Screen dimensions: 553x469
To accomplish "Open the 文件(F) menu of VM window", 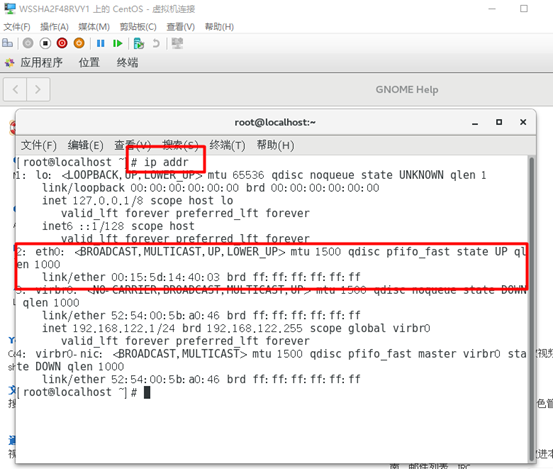I will [17, 27].
